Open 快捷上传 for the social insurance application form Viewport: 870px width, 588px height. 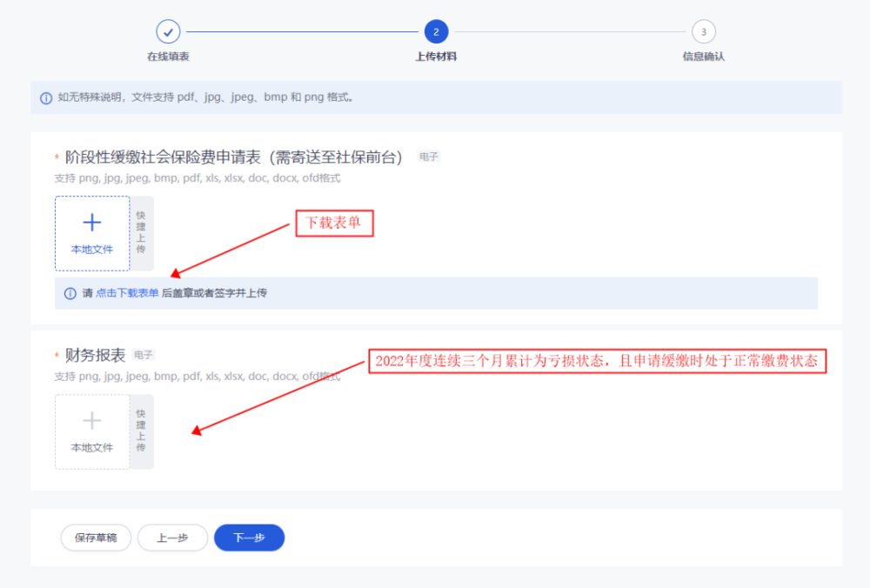click(x=142, y=233)
